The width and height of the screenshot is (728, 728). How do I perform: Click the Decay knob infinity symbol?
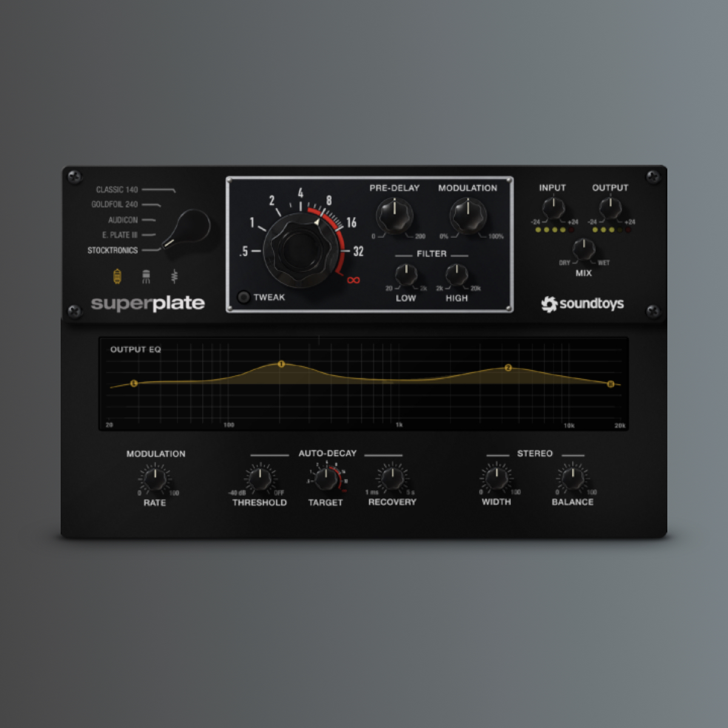(355, 280)
